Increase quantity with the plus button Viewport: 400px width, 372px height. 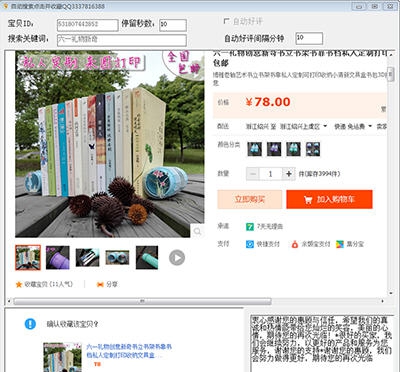pyautogui.click(x=289, y=174)
